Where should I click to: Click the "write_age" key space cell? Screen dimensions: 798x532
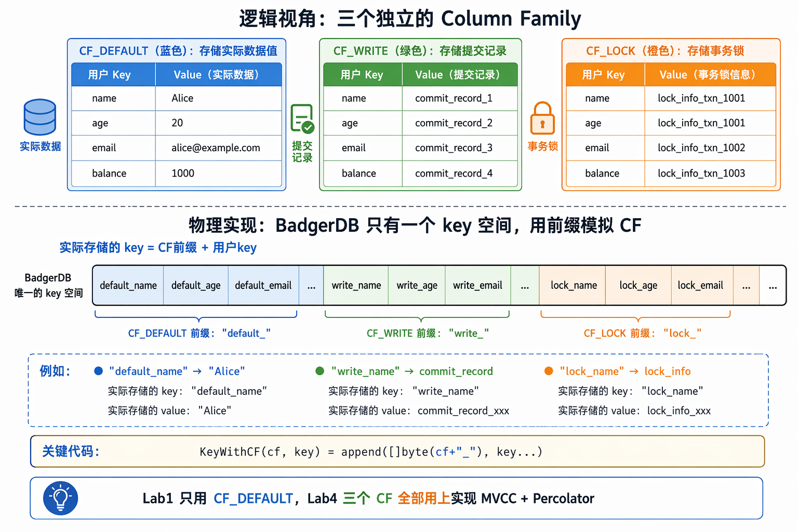click(x=417, y=285)
